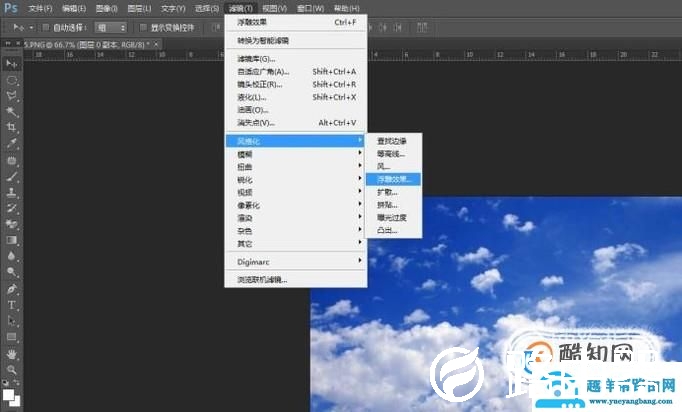
Task: Choose 风... in the 风格化 submenu
Action: (x=394, y=166)
